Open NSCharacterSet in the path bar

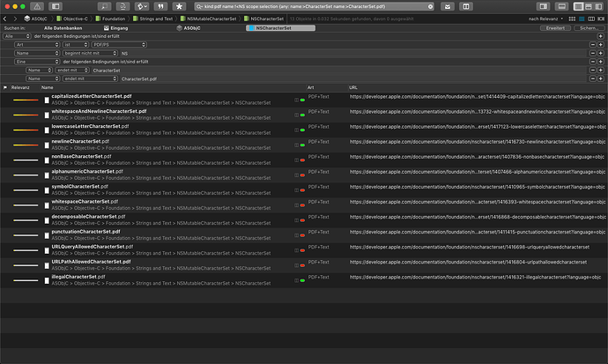point(263,19)
